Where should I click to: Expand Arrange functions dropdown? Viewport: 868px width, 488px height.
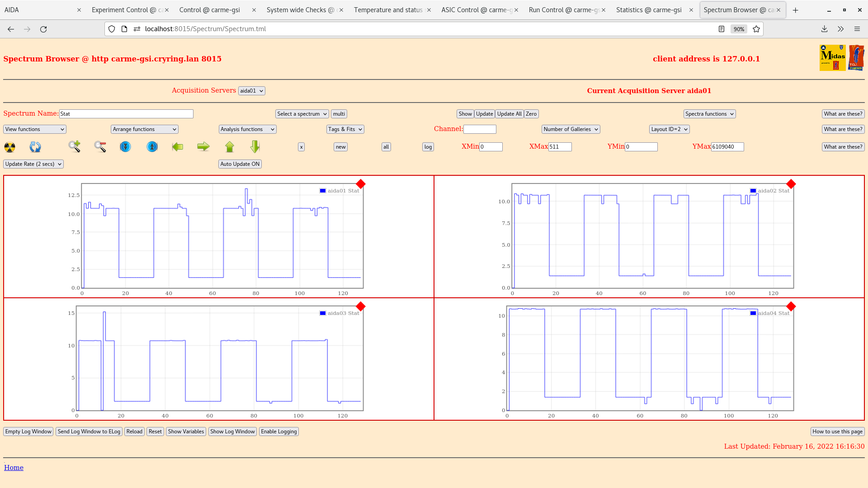click(x=145, y=129)
